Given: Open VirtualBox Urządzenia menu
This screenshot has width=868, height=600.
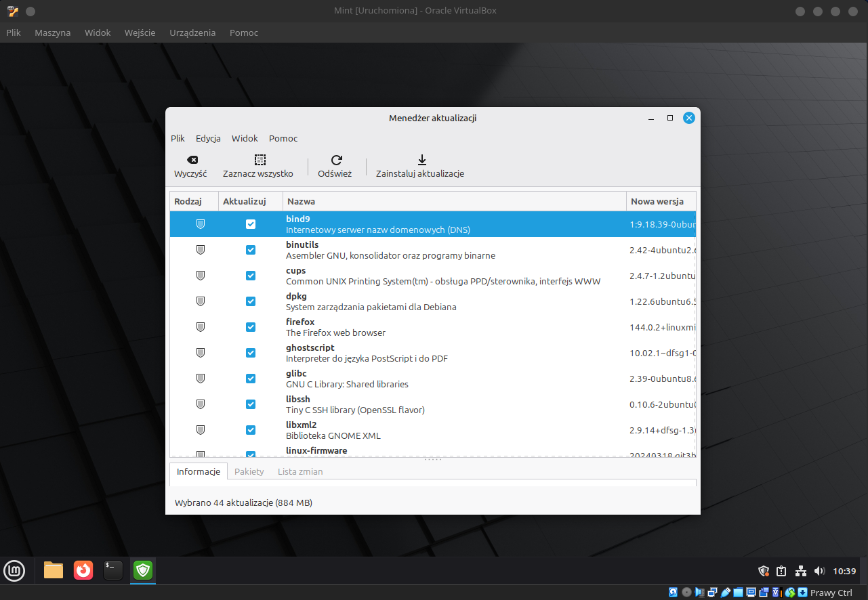Looking at the screenshot, I should click(x=192, y=33).
